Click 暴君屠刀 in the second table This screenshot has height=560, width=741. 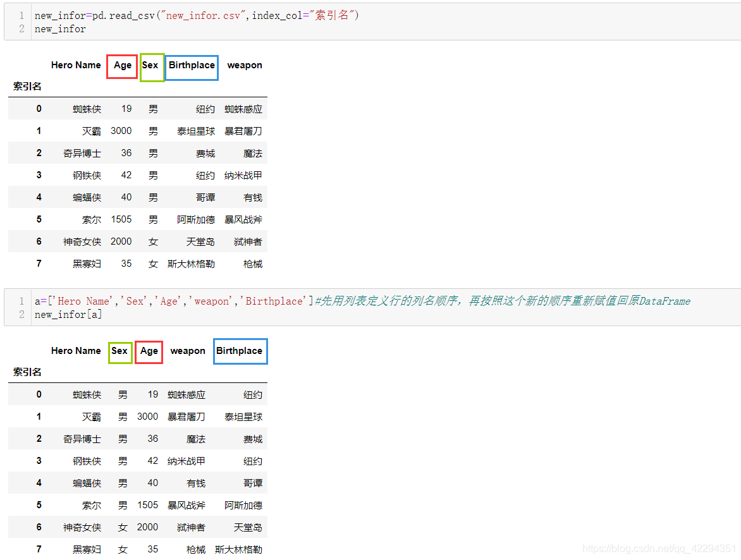tap(187, 417)
